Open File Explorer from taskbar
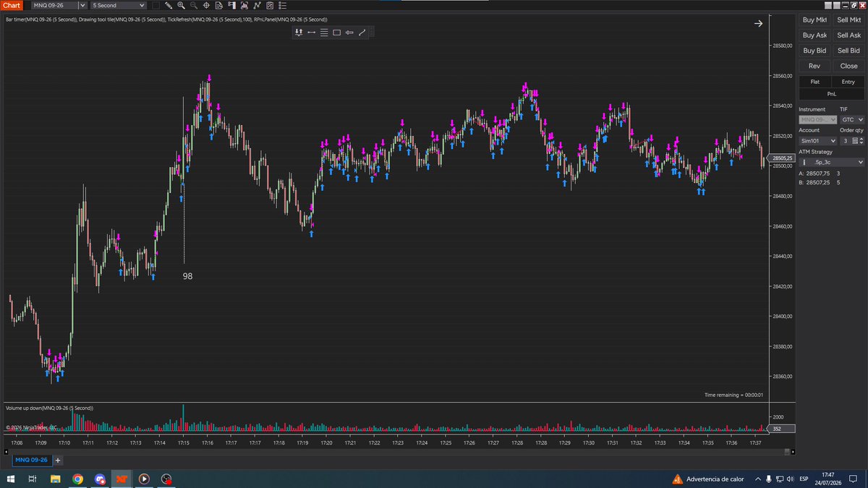Screen dimensions: 868x488 pyautogui.click(x=55, y=478)
